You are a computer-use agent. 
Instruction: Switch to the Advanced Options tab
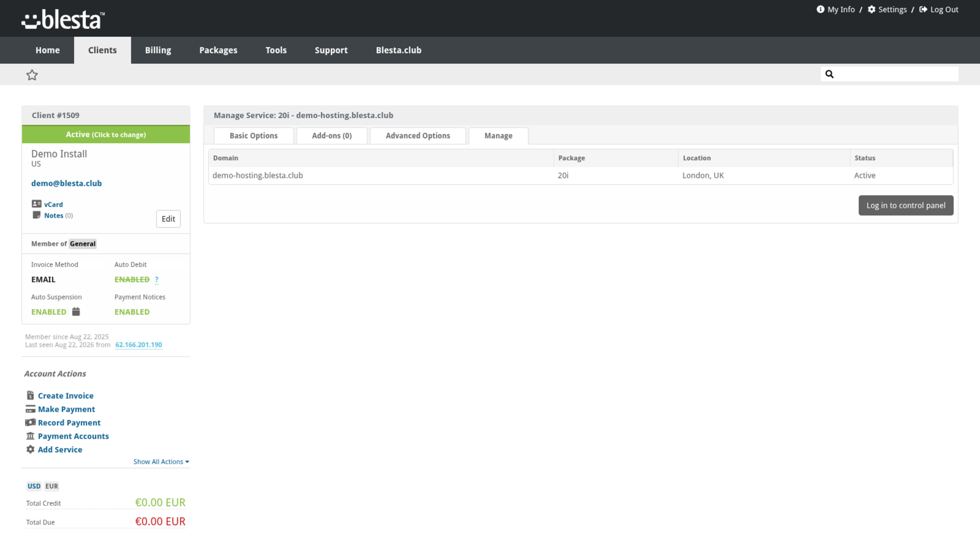coord(418,136)
